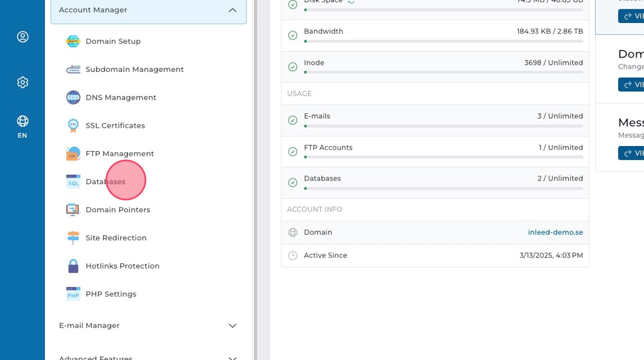Open the Domain Pointers menu item
The image size is (644, 360).
[x=118, y=210]
